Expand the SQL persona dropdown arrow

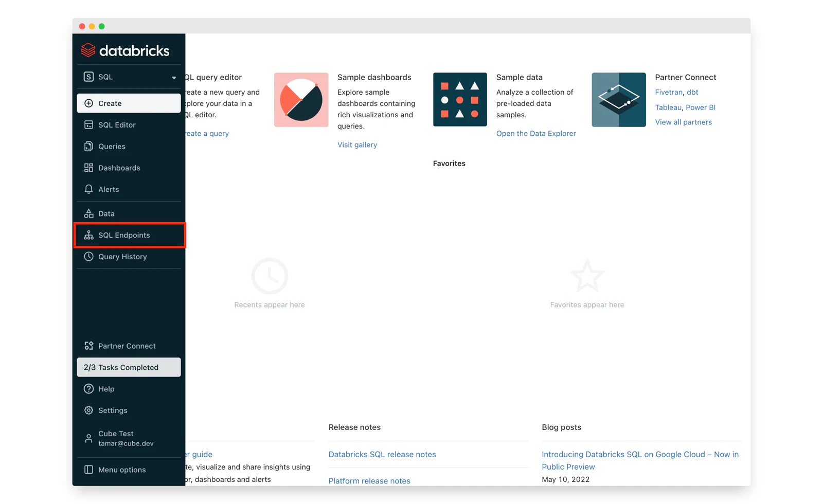[174, 78]
